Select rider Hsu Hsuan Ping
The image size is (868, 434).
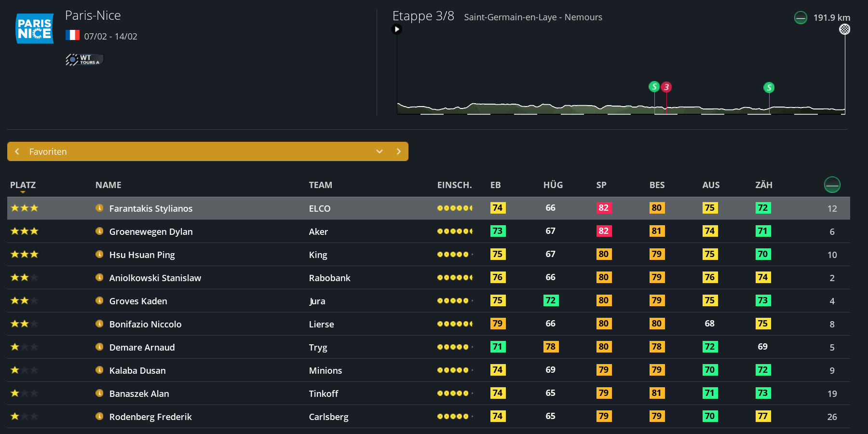142,255
